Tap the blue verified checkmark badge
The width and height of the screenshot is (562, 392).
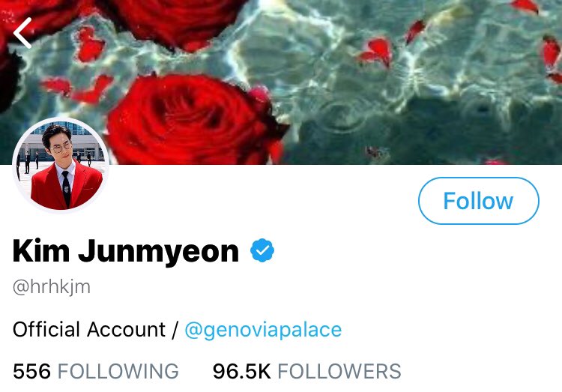(x=262, y=250)
